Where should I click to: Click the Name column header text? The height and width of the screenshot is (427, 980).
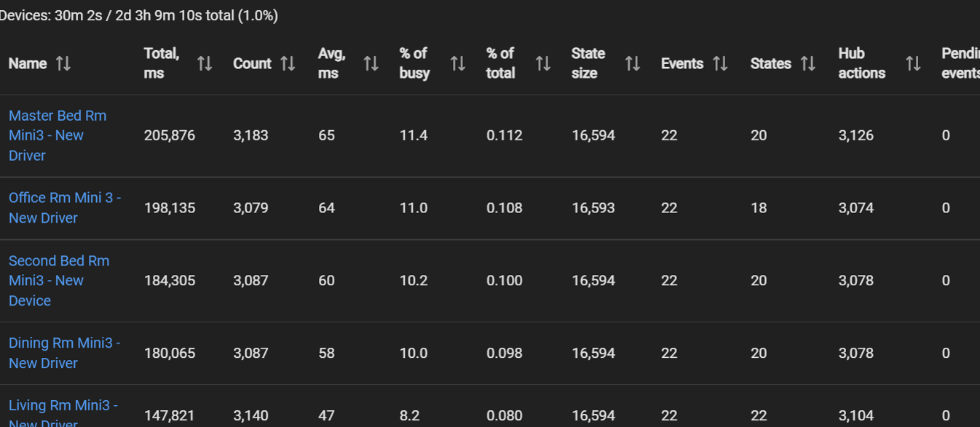click(28, 63)
